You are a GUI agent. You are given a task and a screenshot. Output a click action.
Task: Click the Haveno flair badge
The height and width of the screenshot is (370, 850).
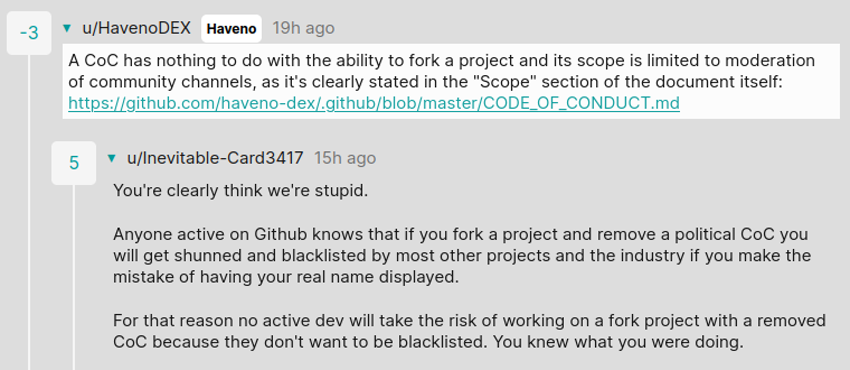coord(231,29)
